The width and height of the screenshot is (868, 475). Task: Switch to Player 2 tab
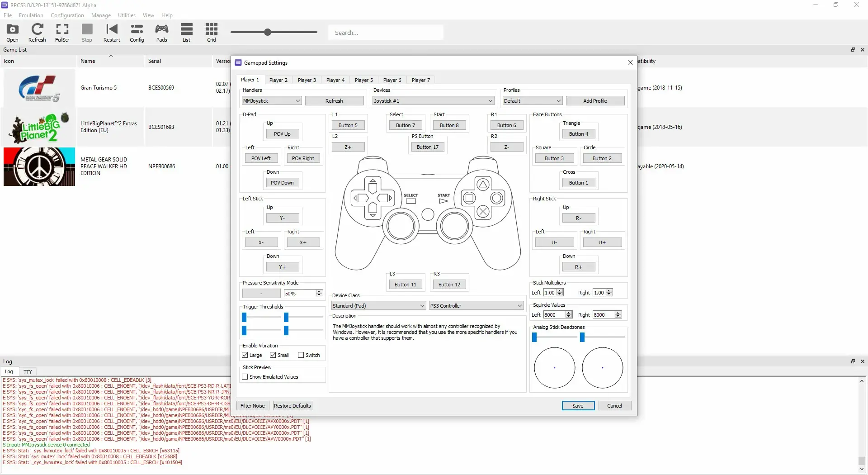[278, 80]
